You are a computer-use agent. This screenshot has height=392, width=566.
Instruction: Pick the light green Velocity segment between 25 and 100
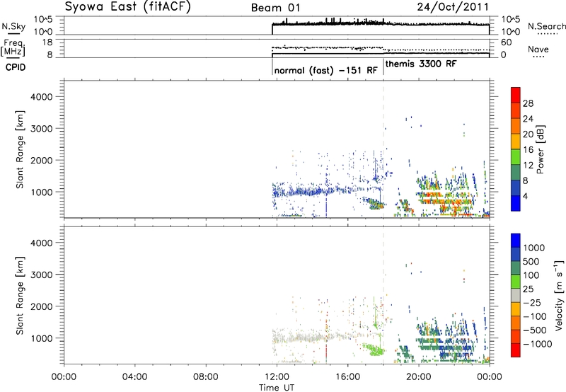[x=516, y=282]
